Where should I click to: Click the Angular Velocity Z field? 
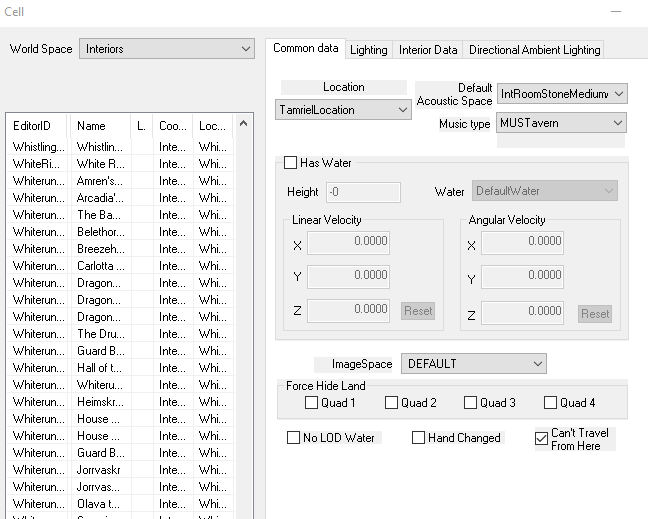click(x=522, y=313)
